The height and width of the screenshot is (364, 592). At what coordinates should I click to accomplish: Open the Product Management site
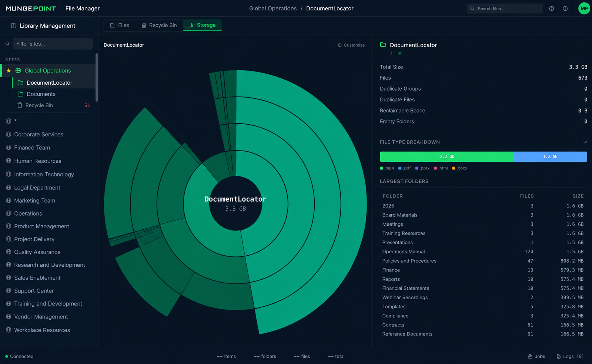click(41, 226)
